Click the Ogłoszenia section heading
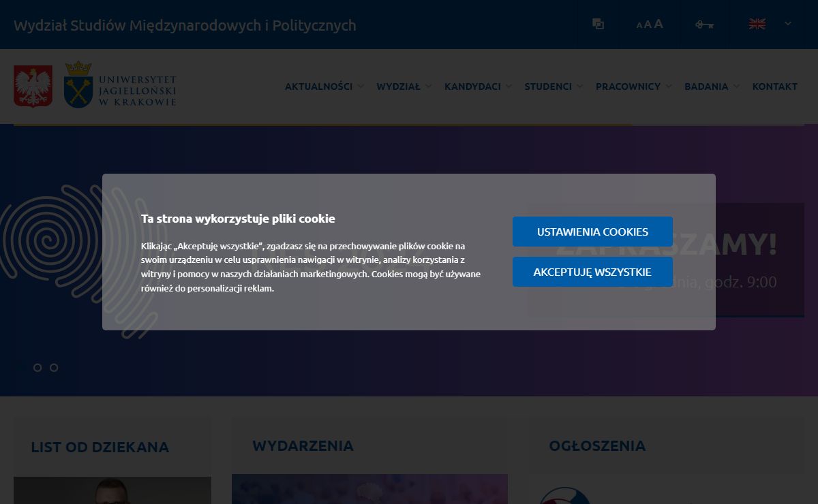Image resolution: width=818 pixels, height=504 pixels. (597, 446)
